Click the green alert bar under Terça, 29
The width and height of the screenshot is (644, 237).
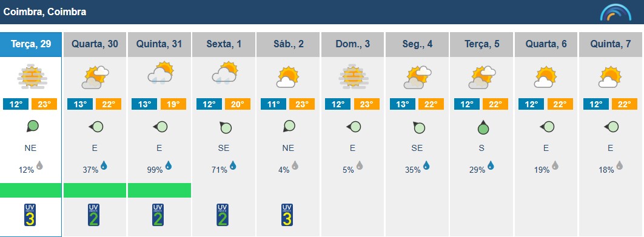click(31, 190)
